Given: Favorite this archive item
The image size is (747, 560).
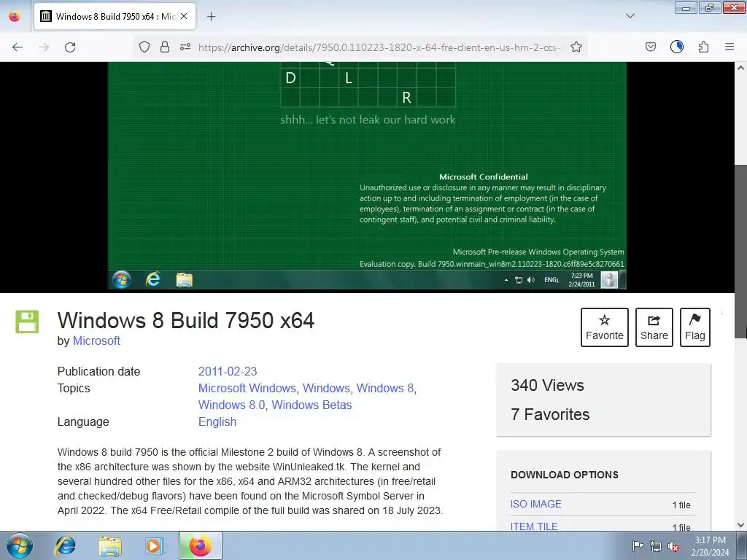Looking at the screenshot, I should click(605, 327).
